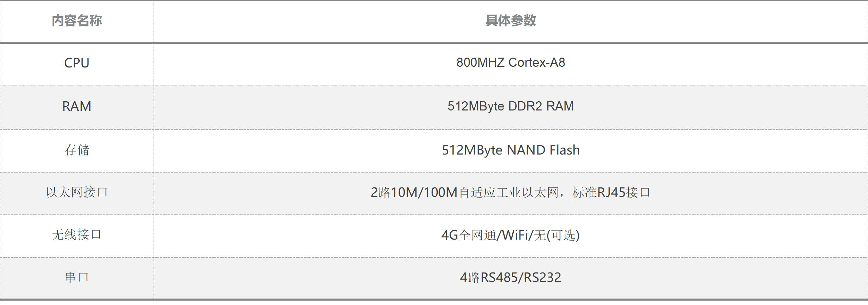Viewport: 868px width, 305px height.
Task: Select the 存储 row label
Action: tap(77, 150)
